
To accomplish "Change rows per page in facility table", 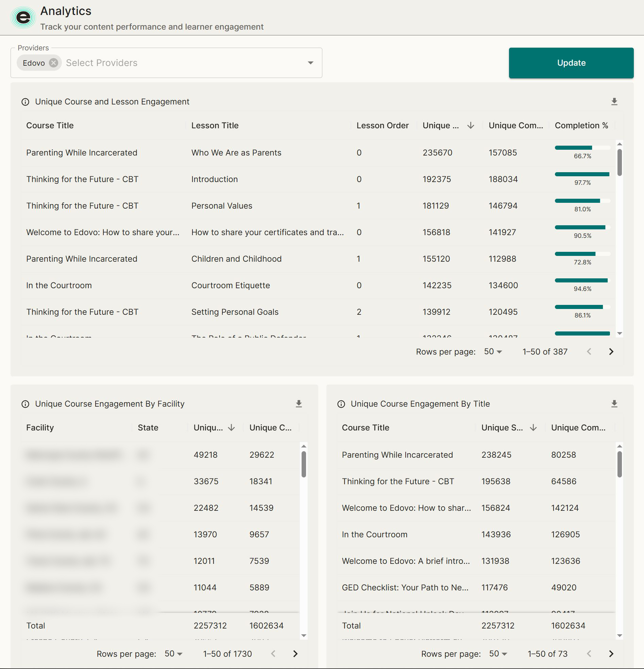I will point(174,654).
